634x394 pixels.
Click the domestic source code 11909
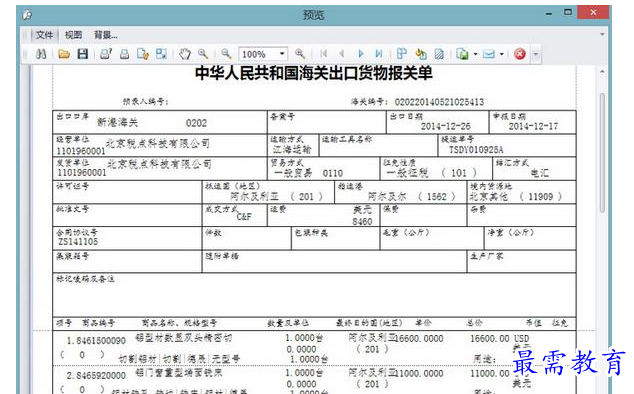541,197
